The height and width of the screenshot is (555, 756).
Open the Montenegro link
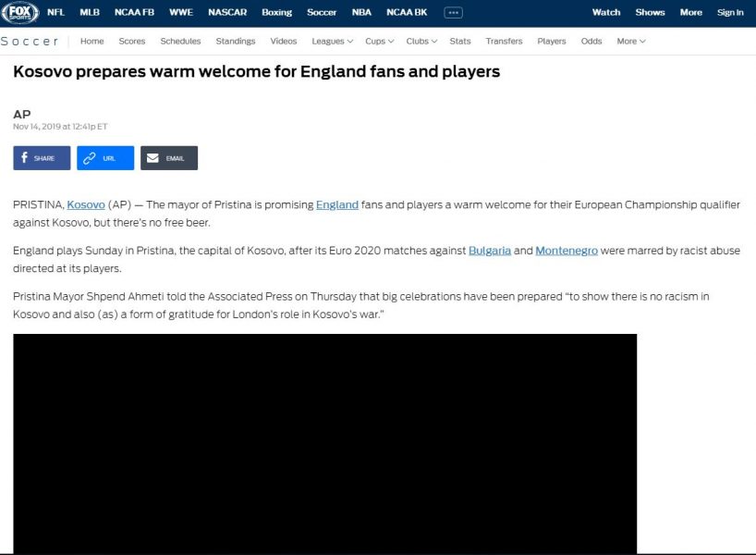point(567,251)
